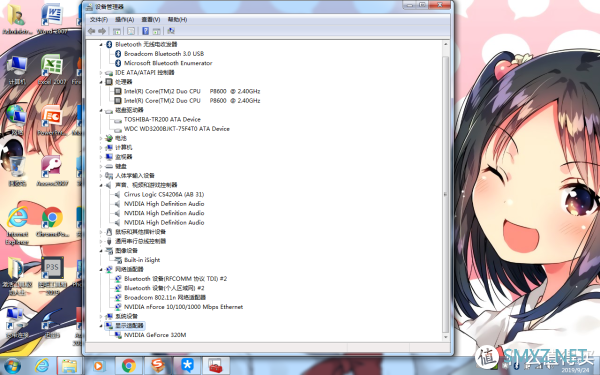Collapse the 磁盘驱动器 category
The image size is (600, 375).
[x=101, y=110]
